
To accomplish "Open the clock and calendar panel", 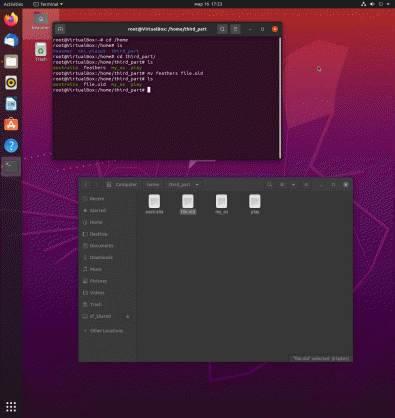I will pos(208,4).
